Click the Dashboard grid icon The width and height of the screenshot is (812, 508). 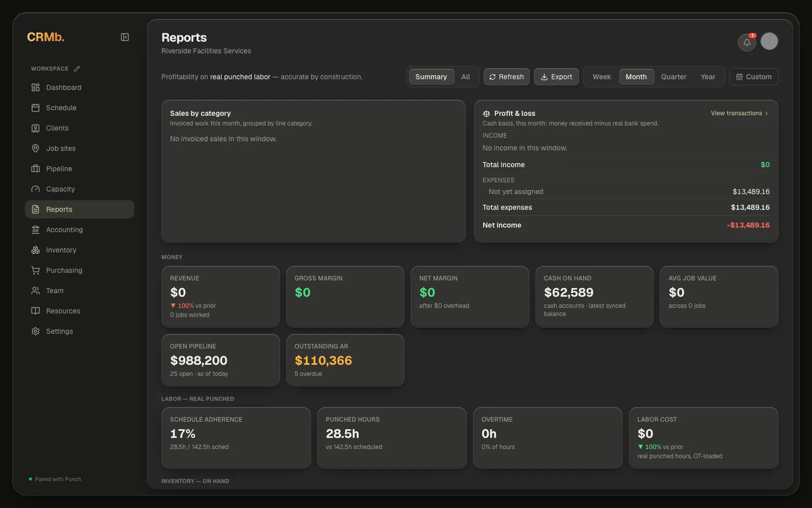(36, 87)
